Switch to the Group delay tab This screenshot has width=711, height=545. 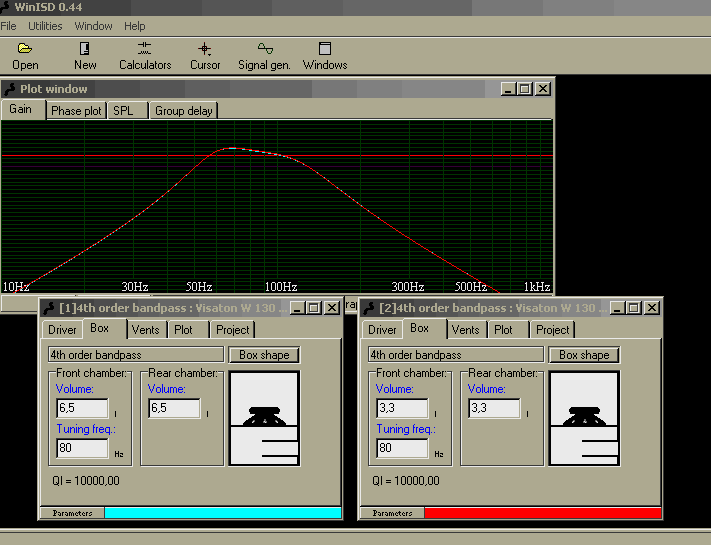point(183,111)
